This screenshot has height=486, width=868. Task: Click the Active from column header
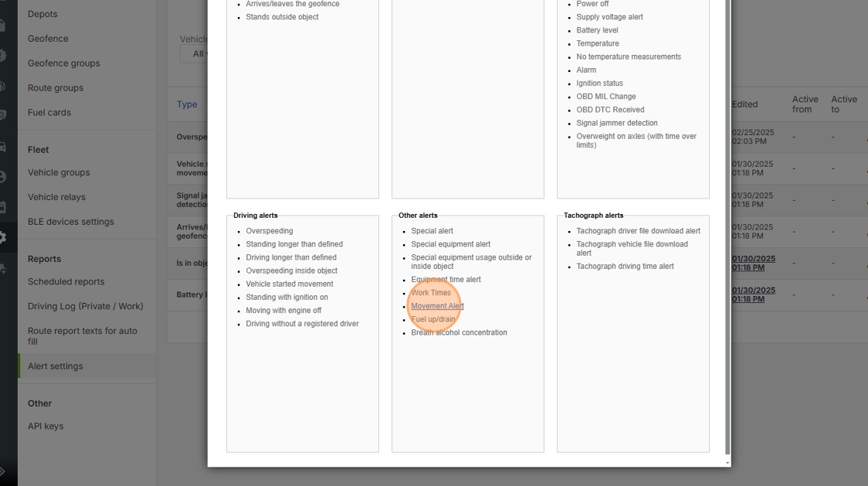click(805, 104)
